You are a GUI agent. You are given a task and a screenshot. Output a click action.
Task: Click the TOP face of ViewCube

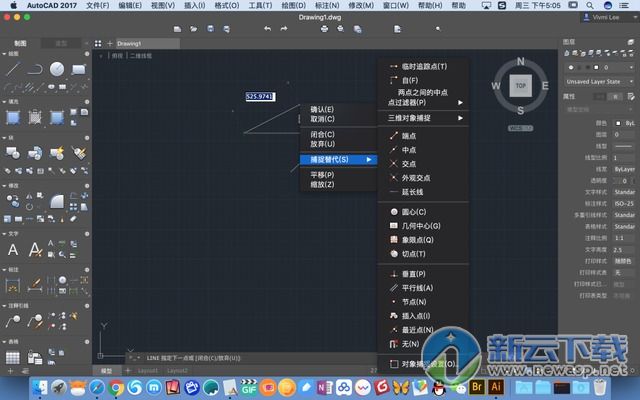click(x=520, y=86)
